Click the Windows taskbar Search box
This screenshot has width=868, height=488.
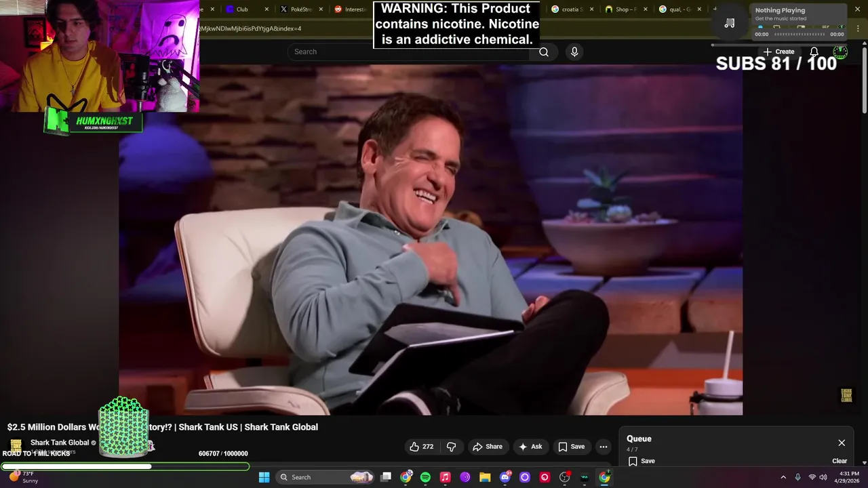[326, 477]
